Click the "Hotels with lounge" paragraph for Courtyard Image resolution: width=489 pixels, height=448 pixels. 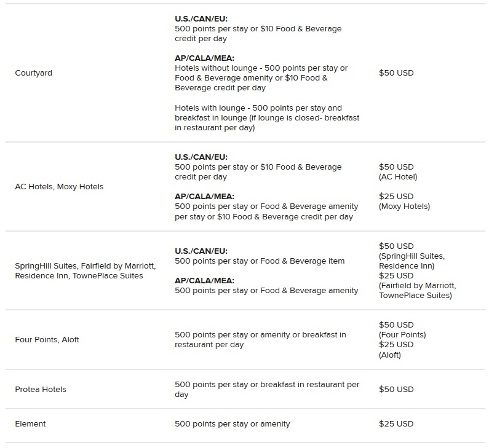(x=267, y=118)
